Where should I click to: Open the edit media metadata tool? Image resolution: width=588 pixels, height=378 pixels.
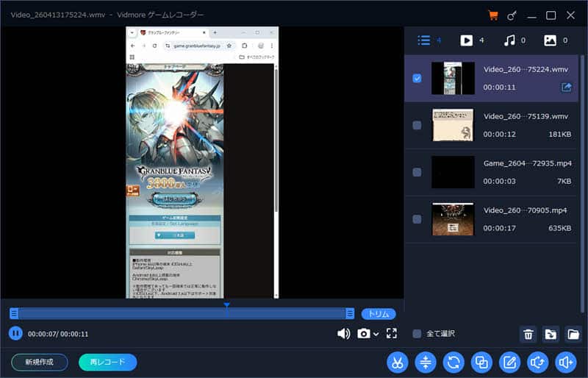[509, 363]
